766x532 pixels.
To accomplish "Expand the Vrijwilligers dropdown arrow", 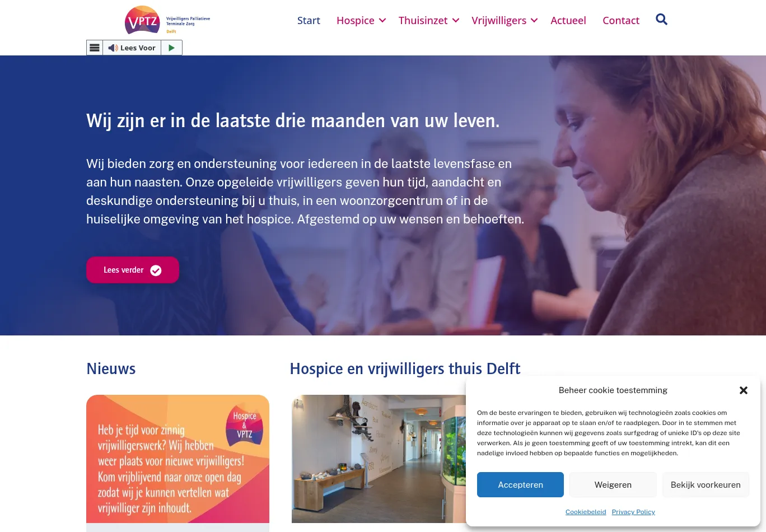I will [x=534, y=21].
